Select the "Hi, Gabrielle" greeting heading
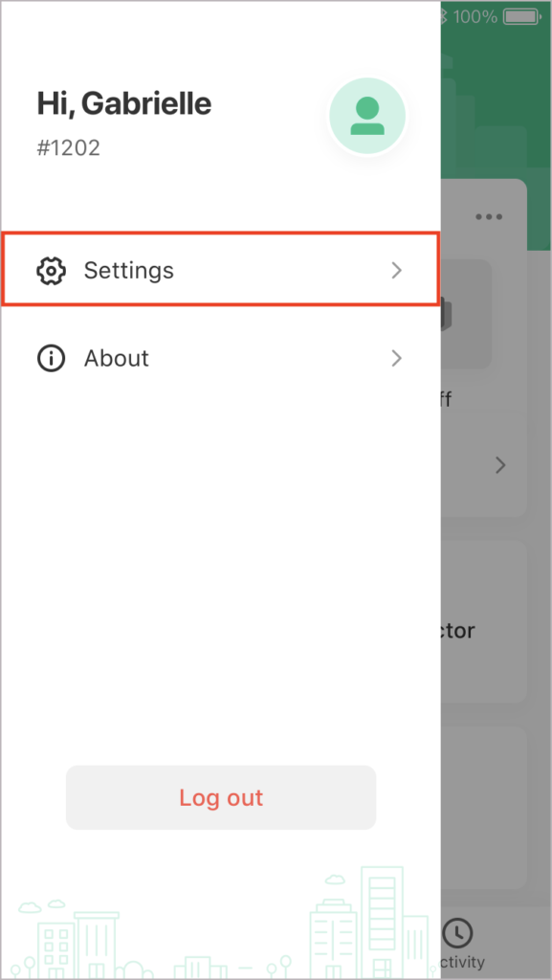The width and height of the screenshot is (552, 980). (x=124, y=103)
